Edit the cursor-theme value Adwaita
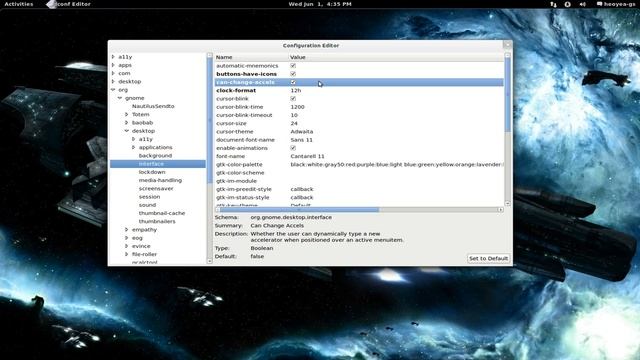 coord(302,131)
